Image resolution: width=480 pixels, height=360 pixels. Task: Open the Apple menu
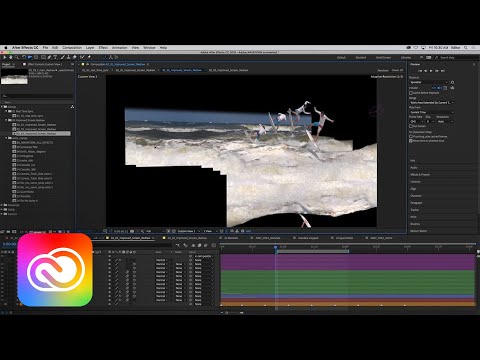(5, 48)
